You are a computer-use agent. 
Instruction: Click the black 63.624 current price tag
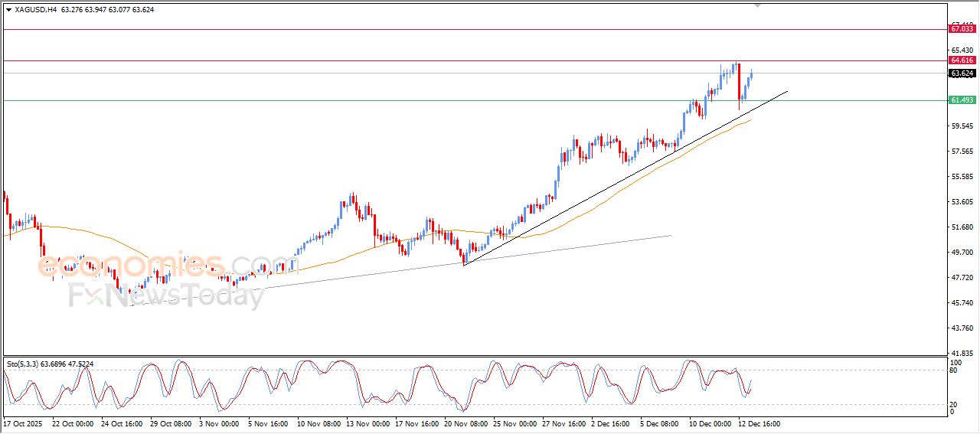962,73
